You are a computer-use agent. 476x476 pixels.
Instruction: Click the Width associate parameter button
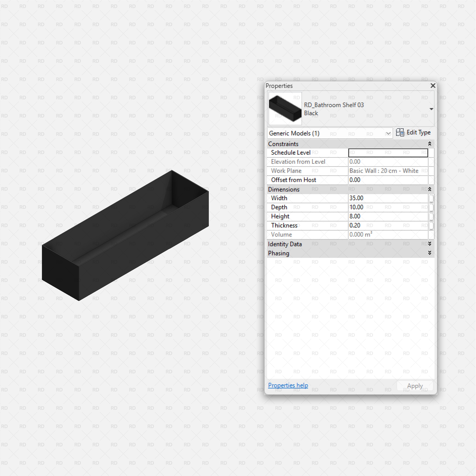pyautogui.click(x=431, y=198)
